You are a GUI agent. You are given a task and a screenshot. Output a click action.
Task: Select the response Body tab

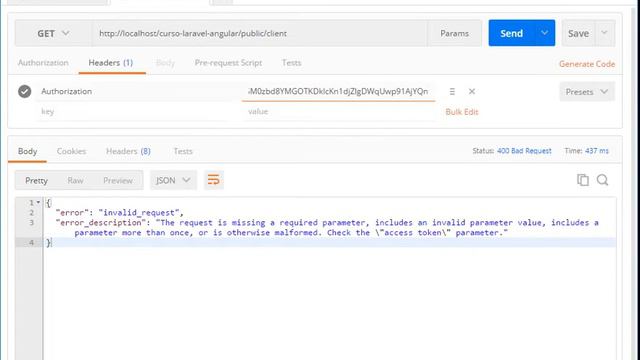coord(27,151)
